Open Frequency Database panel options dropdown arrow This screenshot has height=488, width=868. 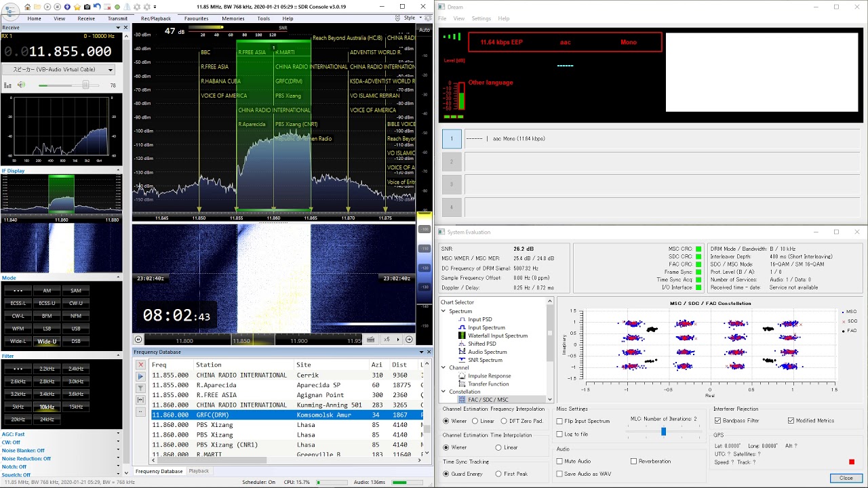(x=421, y=352)
